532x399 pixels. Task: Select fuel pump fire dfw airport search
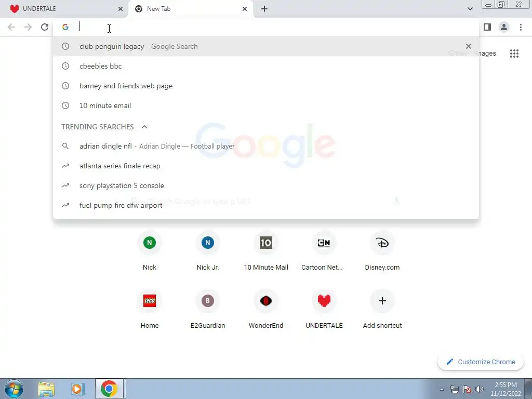coord(265,205)
